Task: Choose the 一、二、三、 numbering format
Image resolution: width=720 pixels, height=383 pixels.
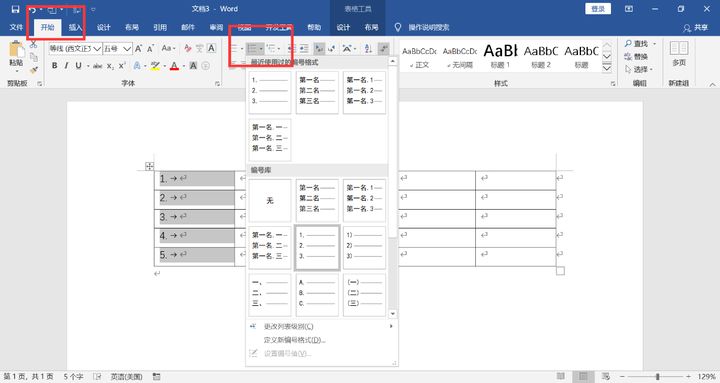Action: pyautogui.click(x=270, y=295)
